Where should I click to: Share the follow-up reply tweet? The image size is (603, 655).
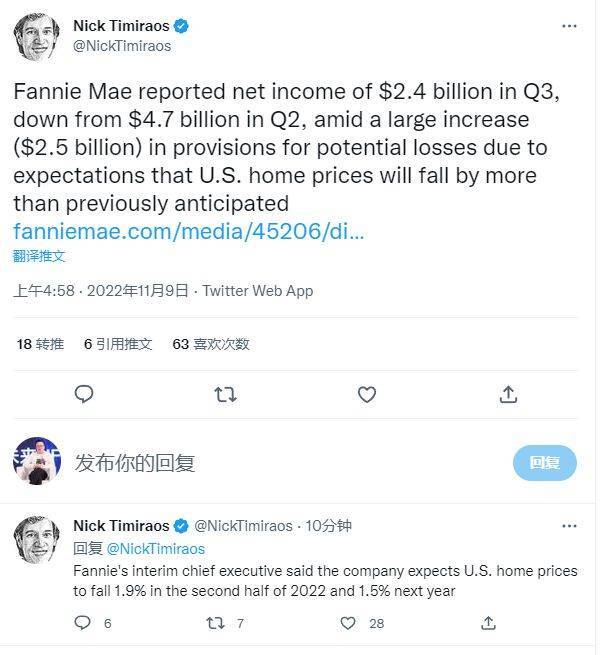click(x=488, y=623)
